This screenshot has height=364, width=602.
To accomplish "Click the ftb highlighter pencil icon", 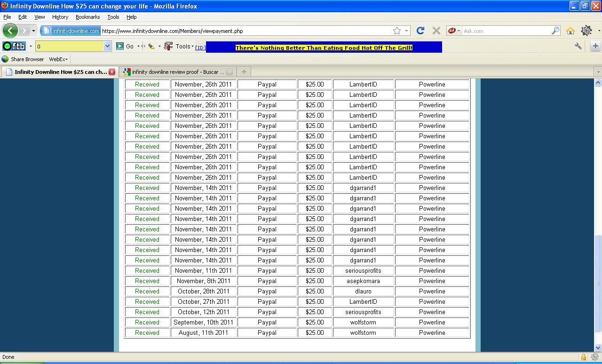I will click(x=151, y=46).
